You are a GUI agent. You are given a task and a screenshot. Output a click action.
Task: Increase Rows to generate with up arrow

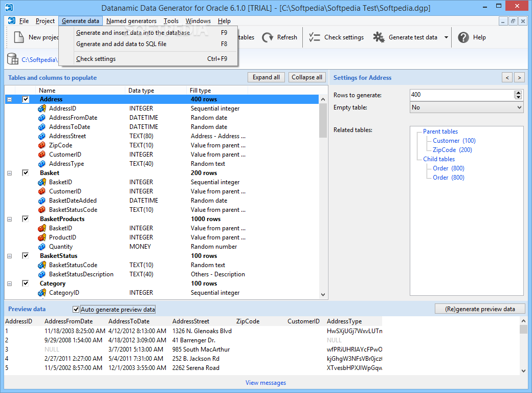pyautogui.click(x=518, y=93)
